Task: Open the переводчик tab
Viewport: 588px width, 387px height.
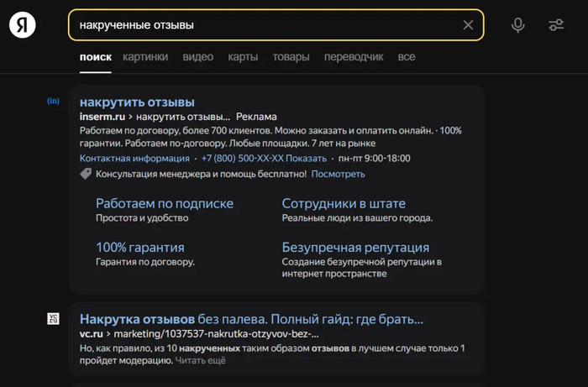Action: click(x=354, y=57)
